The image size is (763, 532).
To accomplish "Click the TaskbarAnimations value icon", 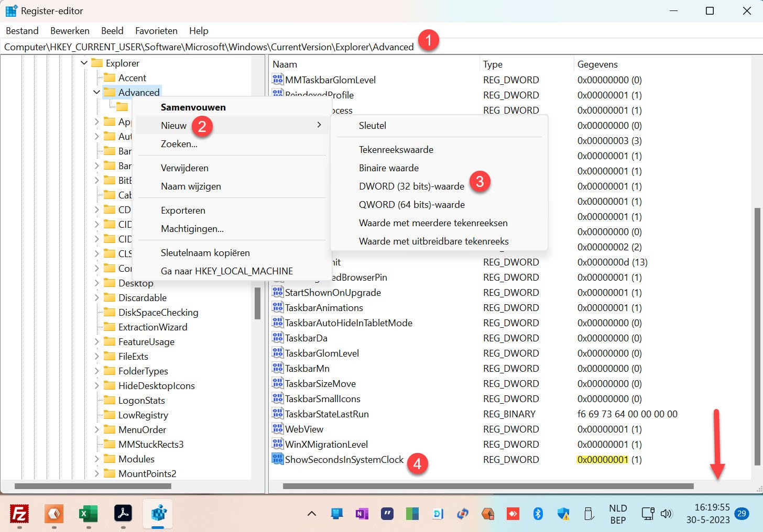I will (x=277, y=307).
